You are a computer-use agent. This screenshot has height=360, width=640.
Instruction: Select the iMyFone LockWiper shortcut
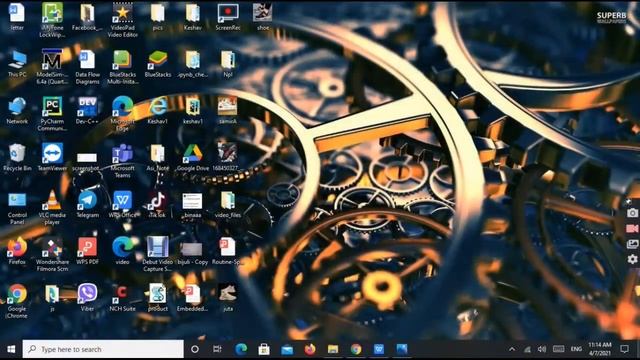tap(52, 20)
